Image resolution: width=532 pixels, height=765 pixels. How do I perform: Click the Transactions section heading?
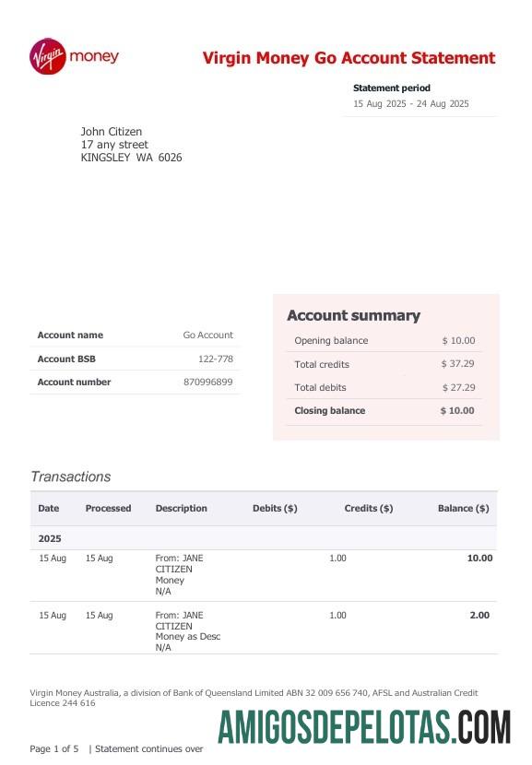pyautogui.click(x=71, y=477)
